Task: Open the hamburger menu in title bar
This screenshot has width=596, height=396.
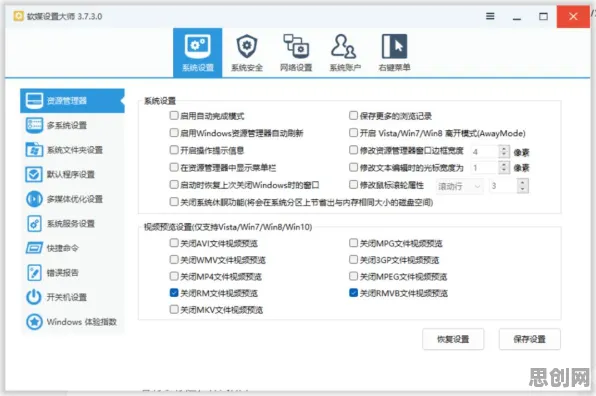Action: point(490,16)
